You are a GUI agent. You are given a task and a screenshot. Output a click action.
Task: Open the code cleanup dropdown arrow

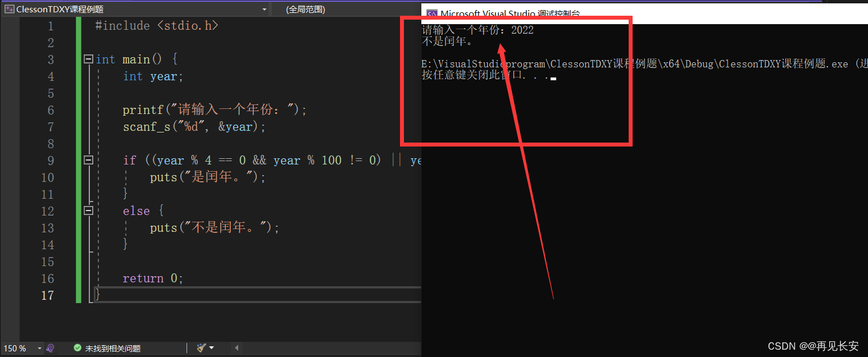pyautogui.click(x=211, y=348)
